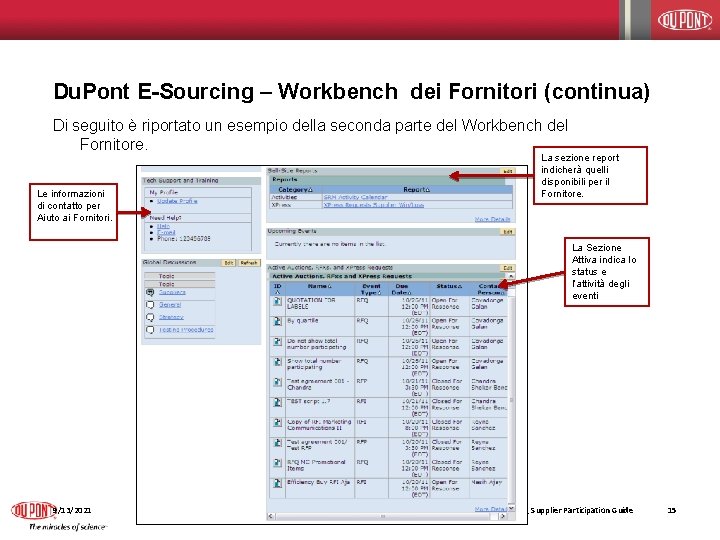The width and height of the screenshot is (720, 540).
Task: Open the Test agreement 001 - Chandra icon
Action: tap(277, 382)
